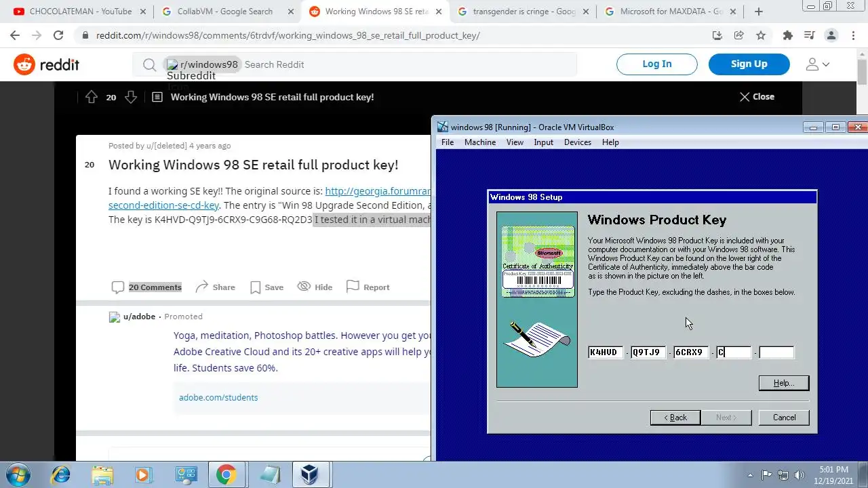The image size is (868, 488).
Task: Click Back button in Windows 98 Setup
Action: [675, 418]
